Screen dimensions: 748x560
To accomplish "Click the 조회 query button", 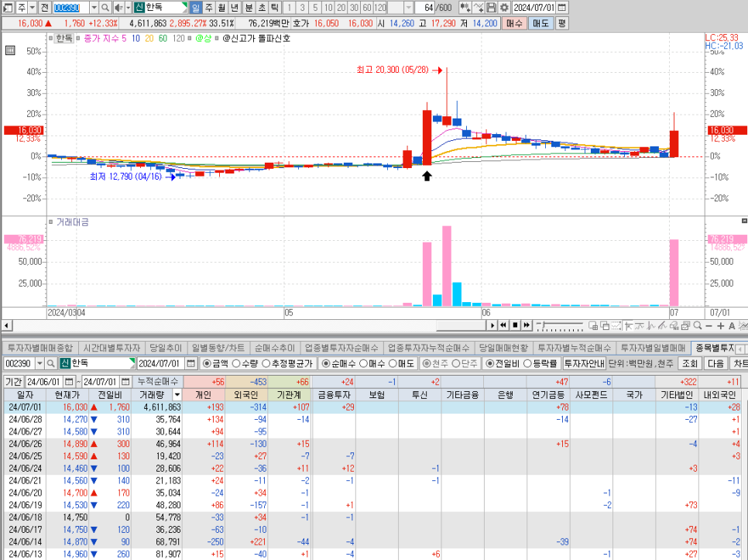I will coord(689,363).
